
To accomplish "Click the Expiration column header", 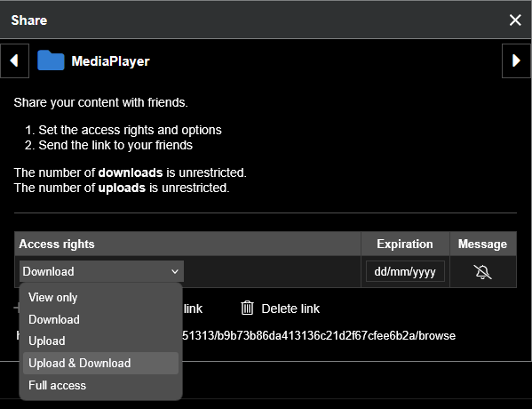I will click(405, 244).
